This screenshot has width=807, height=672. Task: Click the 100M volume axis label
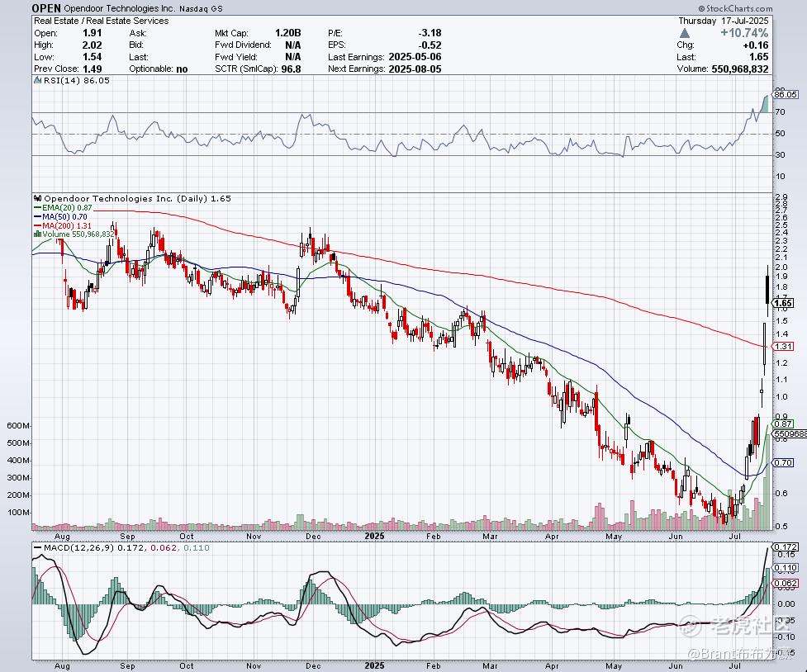coord(18,513)
